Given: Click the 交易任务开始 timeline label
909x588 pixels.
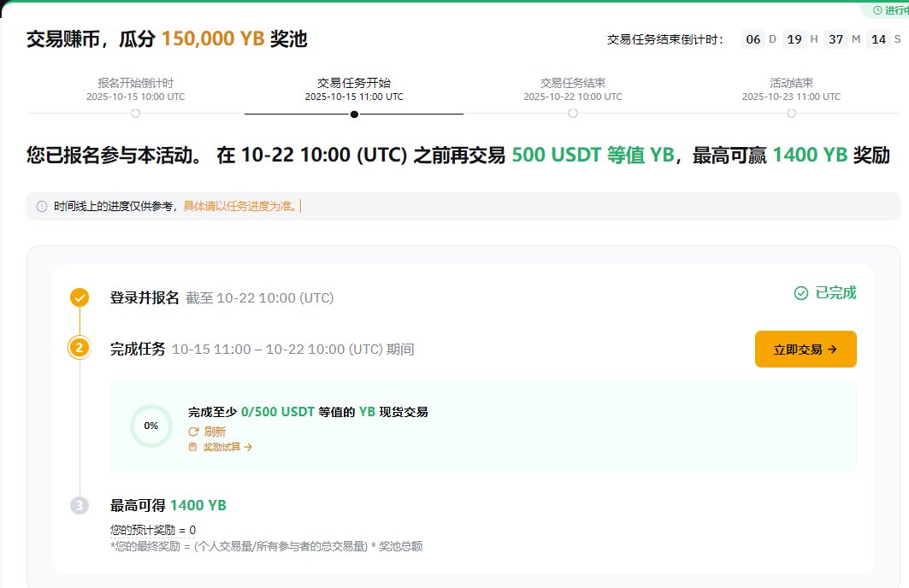Looking at the screenshot, I should [354, 83].
